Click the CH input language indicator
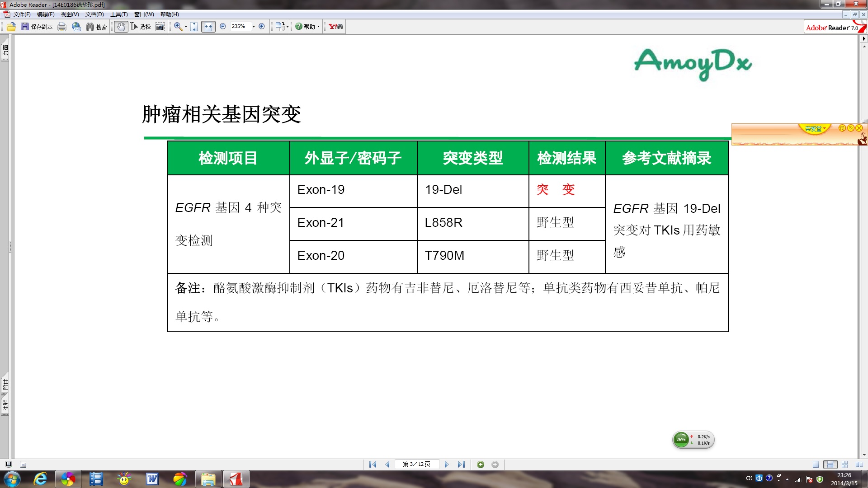The image size is (868, 488). (749, 478)
